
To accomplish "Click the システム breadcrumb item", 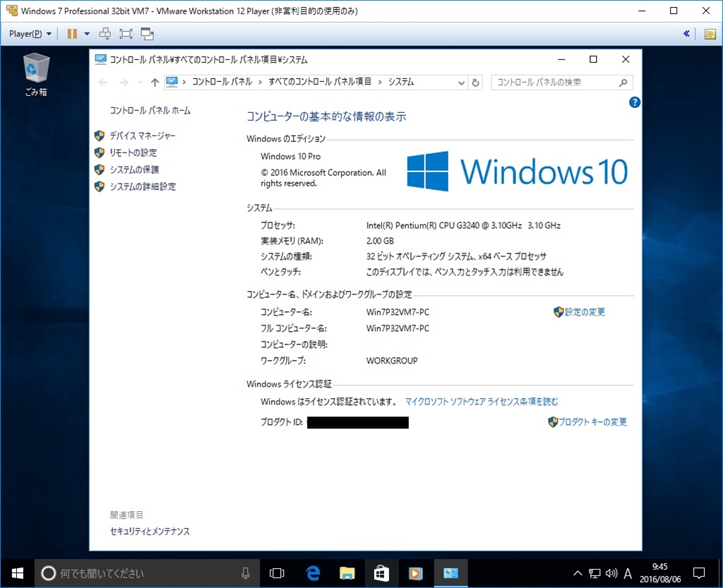I will point(401,82).
